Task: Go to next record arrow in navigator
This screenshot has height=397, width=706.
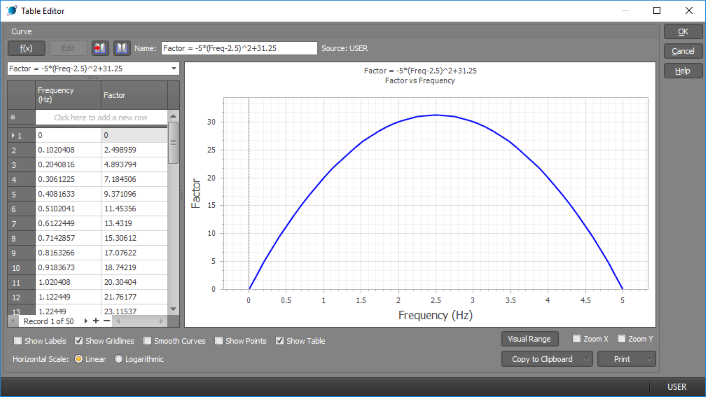Action: click(x=86, y=321)
